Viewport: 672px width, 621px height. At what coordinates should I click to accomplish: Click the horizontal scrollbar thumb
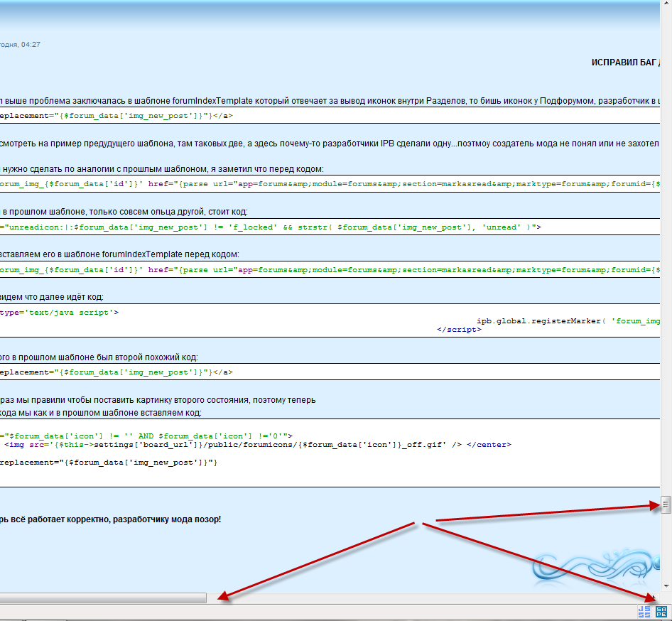click(x=103, y=598)
